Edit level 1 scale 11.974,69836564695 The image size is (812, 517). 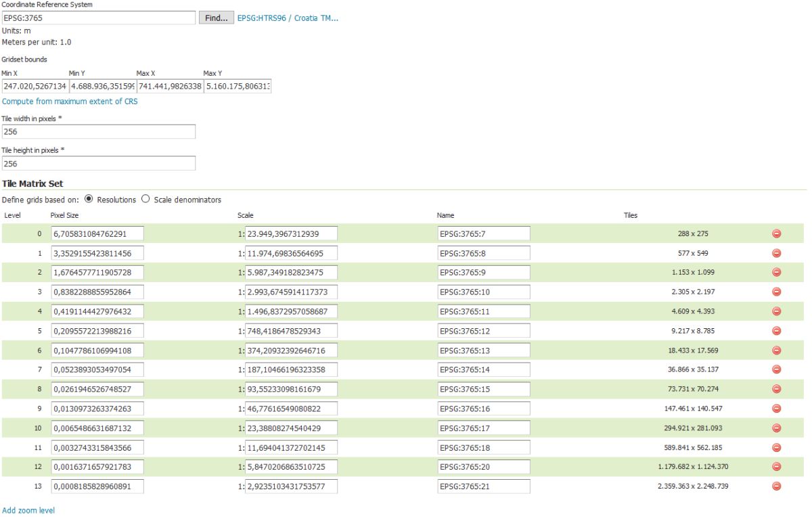click(291, 253)
